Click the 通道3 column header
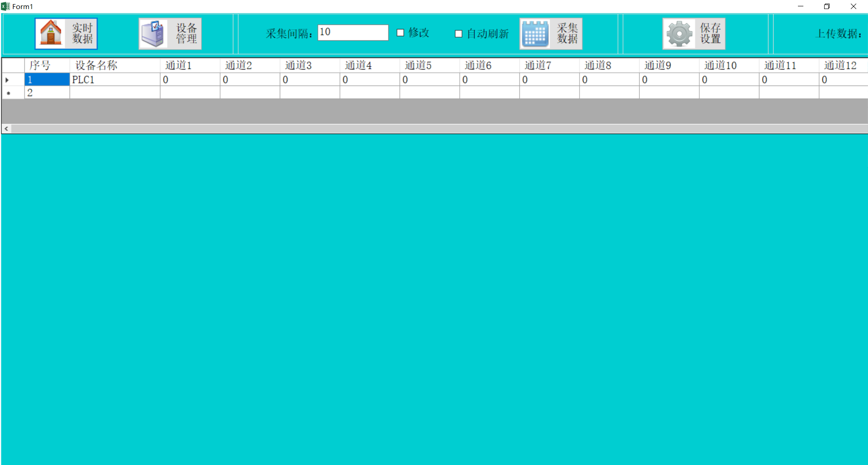 point(310,66)
